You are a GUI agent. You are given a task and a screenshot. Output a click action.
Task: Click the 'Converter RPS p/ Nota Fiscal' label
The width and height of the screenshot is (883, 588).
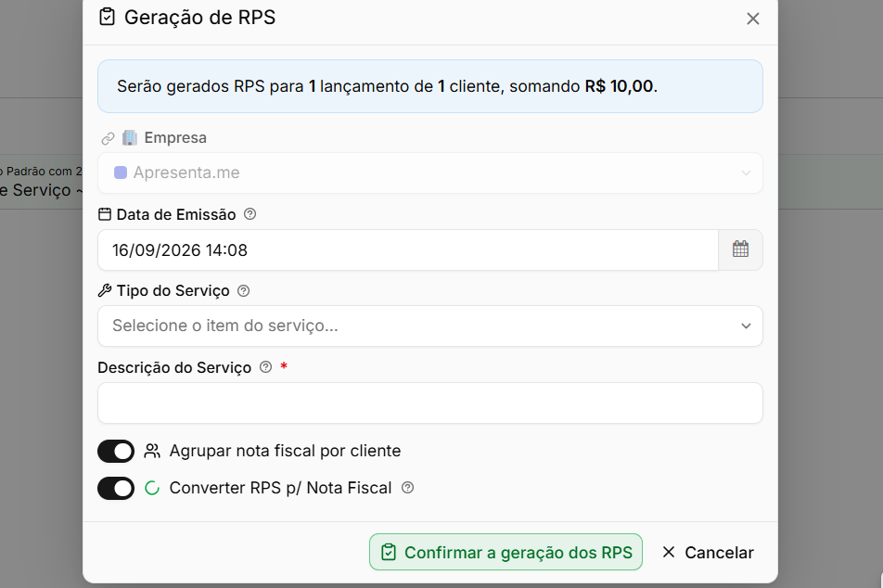(280, 488)
